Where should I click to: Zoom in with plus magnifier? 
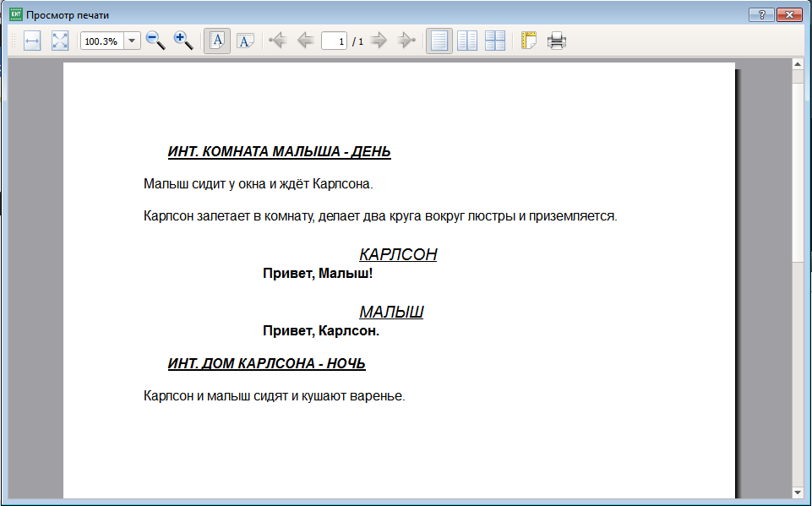click(183, 41)
